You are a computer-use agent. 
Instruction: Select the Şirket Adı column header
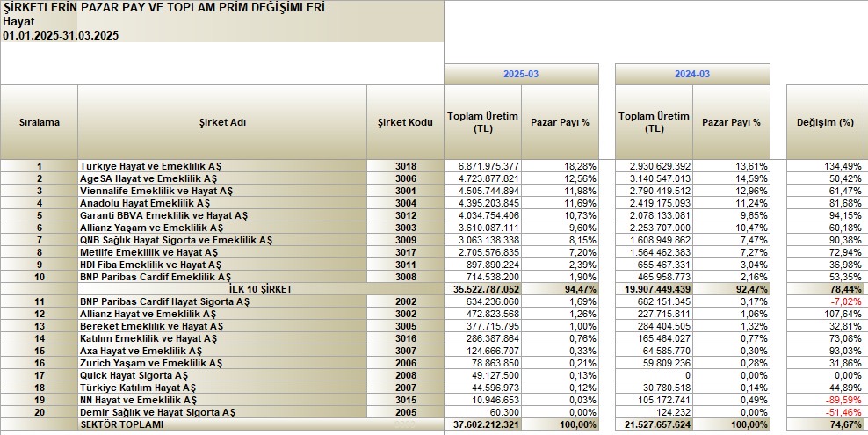coord(222,122)
